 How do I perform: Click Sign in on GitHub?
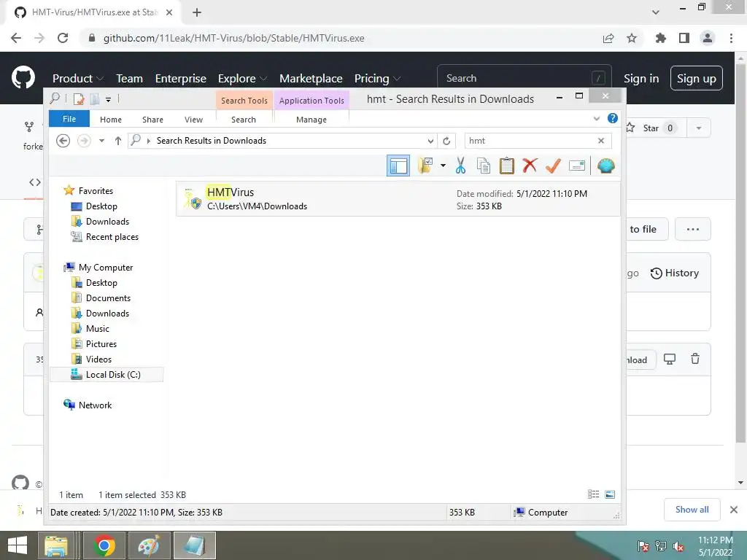[640, 79]
